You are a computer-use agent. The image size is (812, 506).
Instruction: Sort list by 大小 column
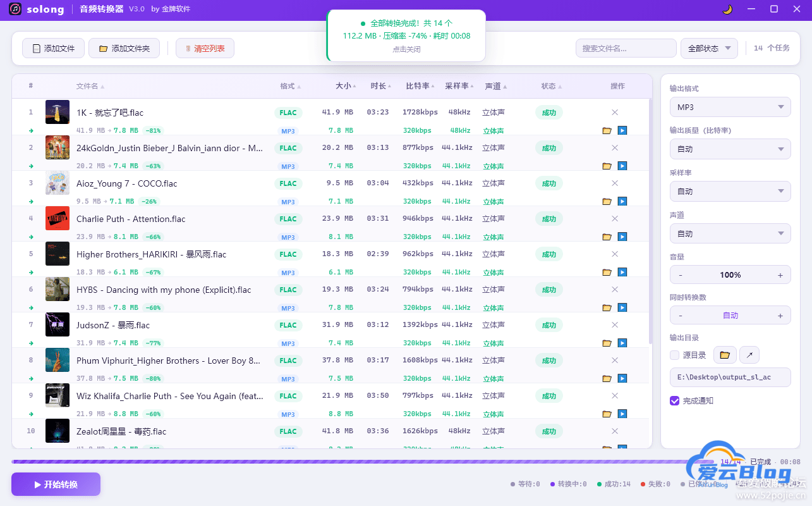click(x=346, y=86)
